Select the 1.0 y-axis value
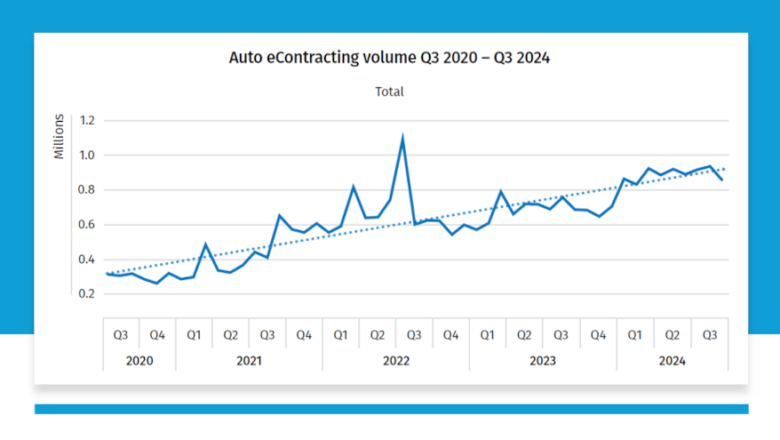Viewport: 780px width, 440px height. (x=86, y=155)
